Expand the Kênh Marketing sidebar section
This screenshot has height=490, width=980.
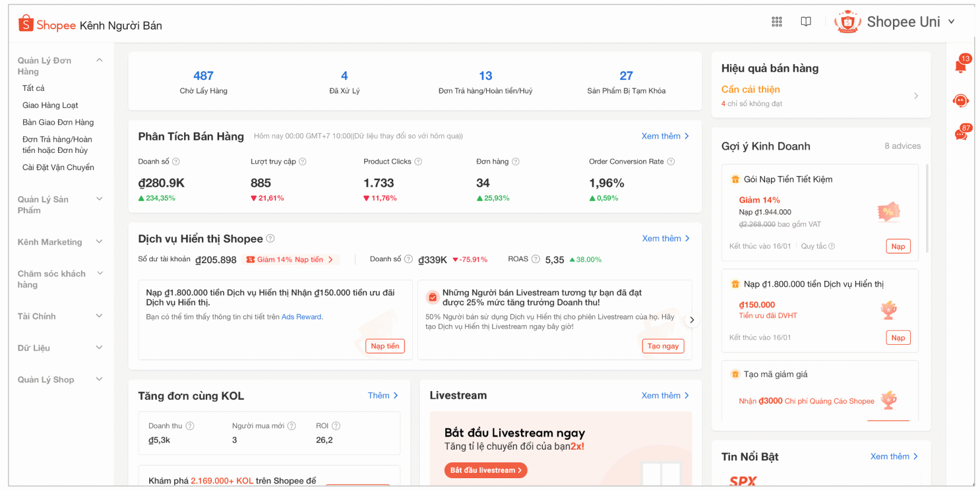click(99, 242)
